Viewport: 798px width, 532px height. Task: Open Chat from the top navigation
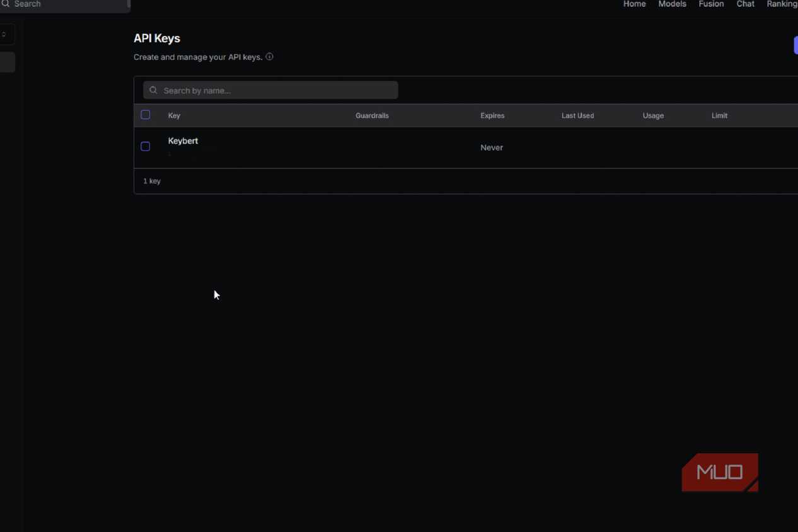coord(746,4)
